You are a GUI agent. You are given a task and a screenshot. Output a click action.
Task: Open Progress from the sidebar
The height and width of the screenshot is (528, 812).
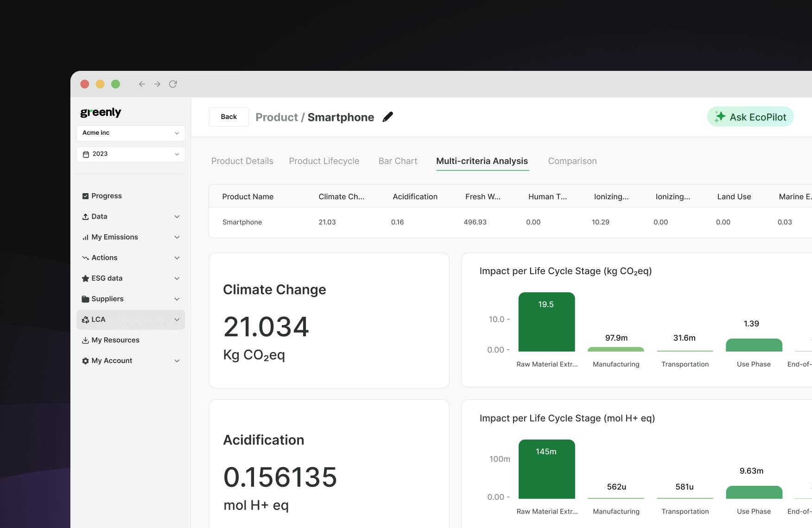pyautogui.click(x=107, y=196)
